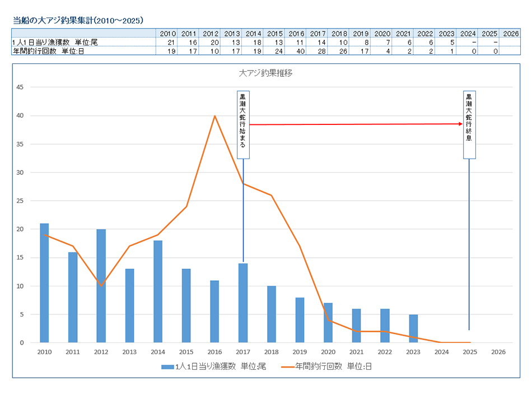
Task: Select the page heading 当船の大アジ釣果集計
Action: pyautogui.click(x=78, y=21)
